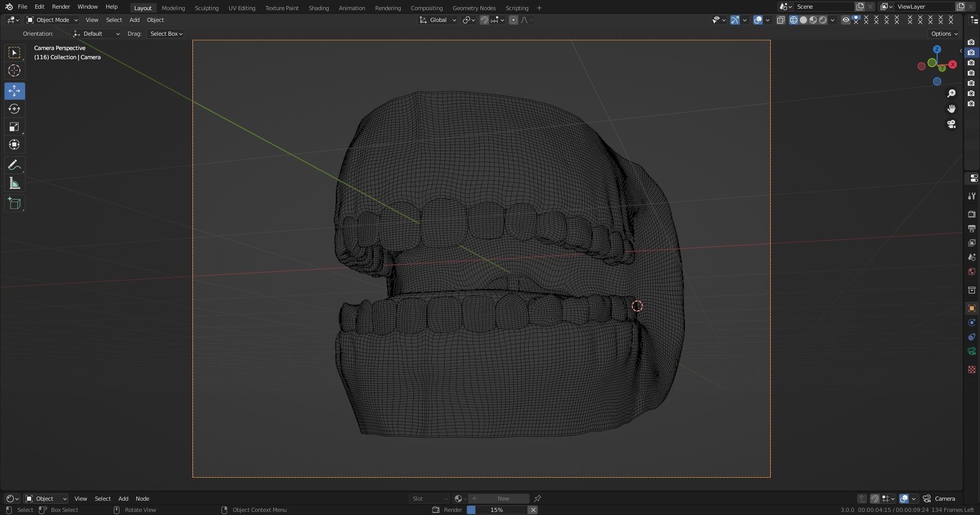
Task: Open Global transform orientation dropdown
Action: (438, 20)
